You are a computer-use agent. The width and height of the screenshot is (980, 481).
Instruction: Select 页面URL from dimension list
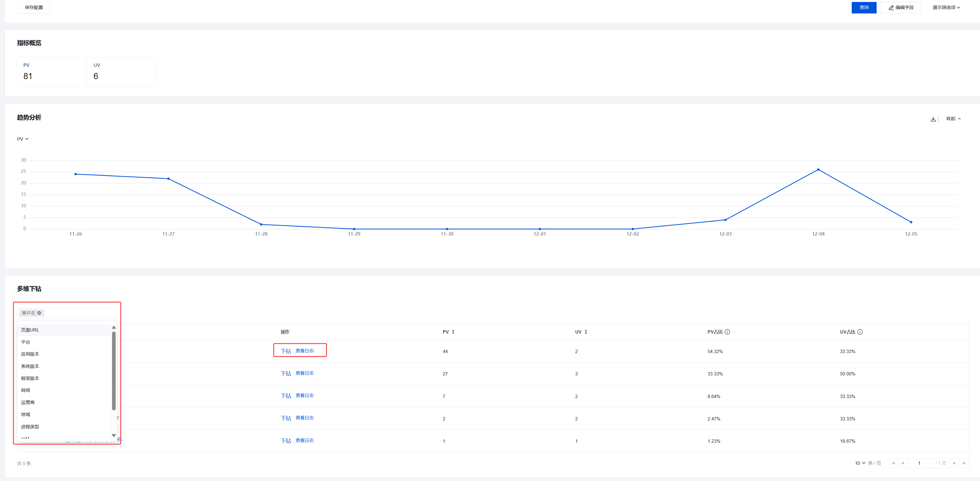[30, 330]
